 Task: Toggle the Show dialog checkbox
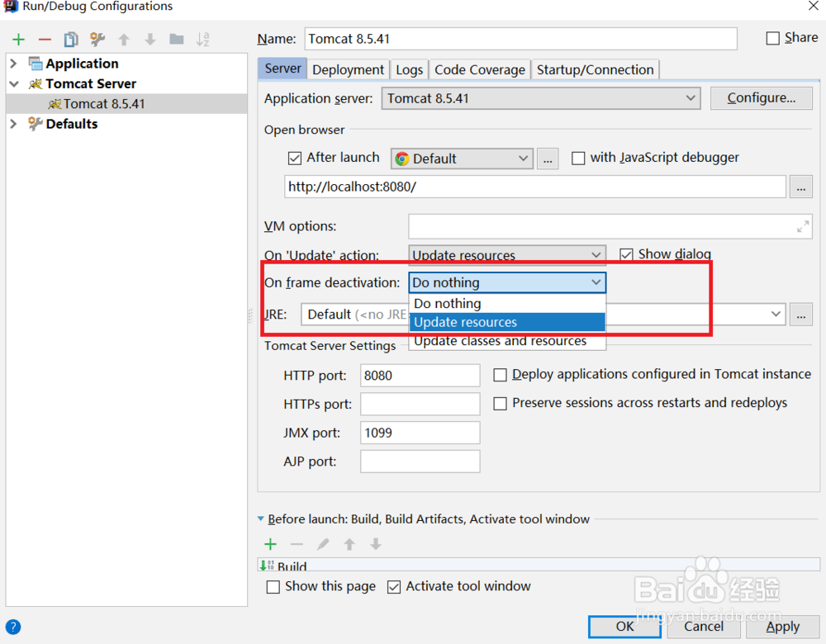point(626,255)
